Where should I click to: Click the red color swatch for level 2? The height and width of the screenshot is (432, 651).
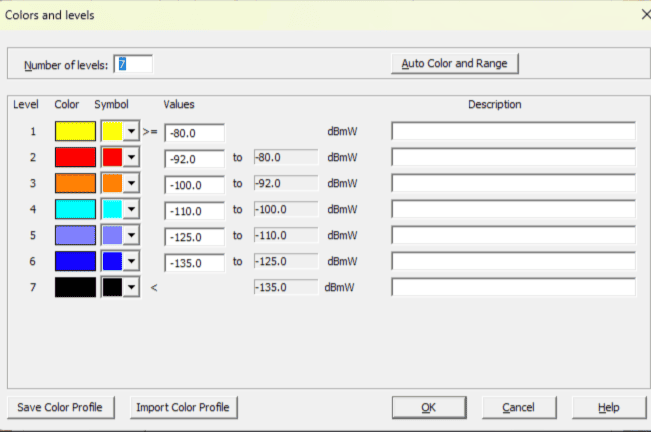tap(75, 157)
